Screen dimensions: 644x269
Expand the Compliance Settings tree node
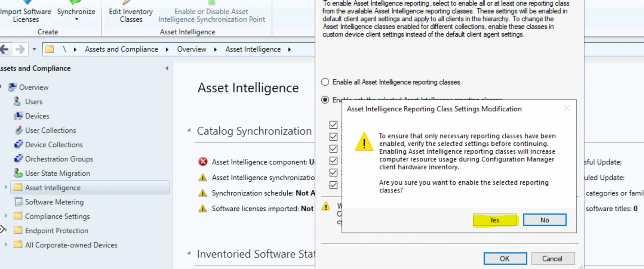point(6,216)
